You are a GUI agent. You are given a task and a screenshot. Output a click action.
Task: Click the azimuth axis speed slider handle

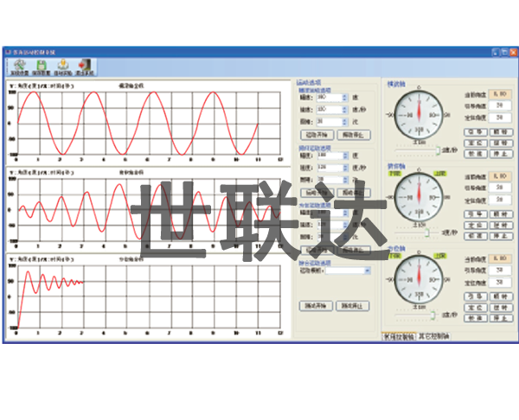(432, 315)
